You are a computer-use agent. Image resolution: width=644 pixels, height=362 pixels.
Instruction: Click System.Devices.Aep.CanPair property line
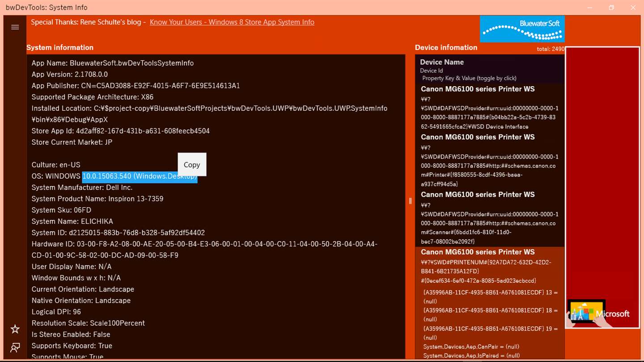[471, 346]
